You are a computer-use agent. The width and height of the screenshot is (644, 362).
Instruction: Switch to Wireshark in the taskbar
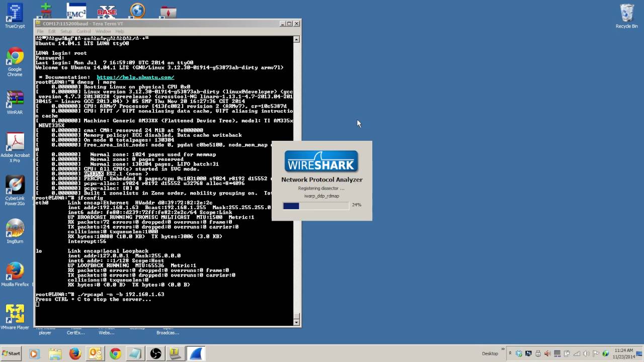tap(196, 354)
